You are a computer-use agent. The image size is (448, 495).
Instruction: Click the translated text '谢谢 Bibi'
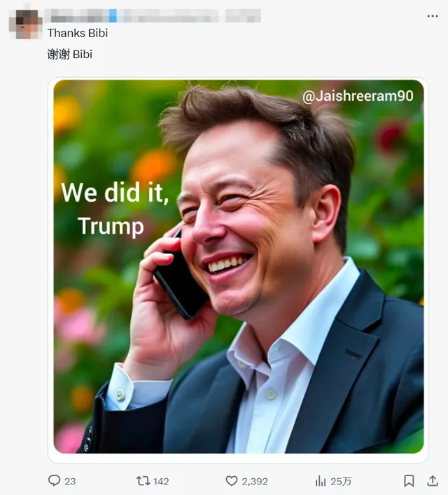70,55
